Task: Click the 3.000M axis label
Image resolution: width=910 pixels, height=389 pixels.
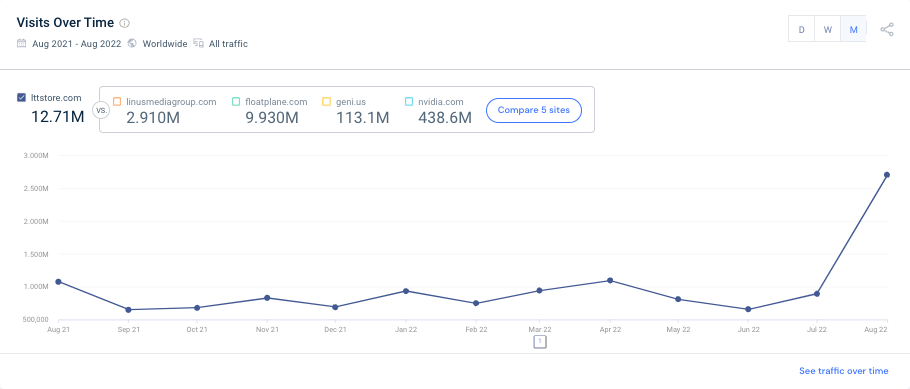Action: [37, 156]
